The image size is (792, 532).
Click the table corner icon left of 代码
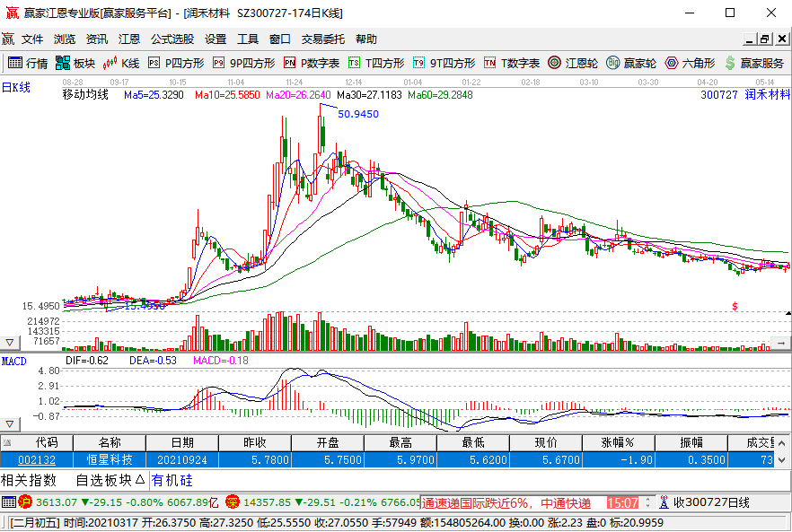7,443
